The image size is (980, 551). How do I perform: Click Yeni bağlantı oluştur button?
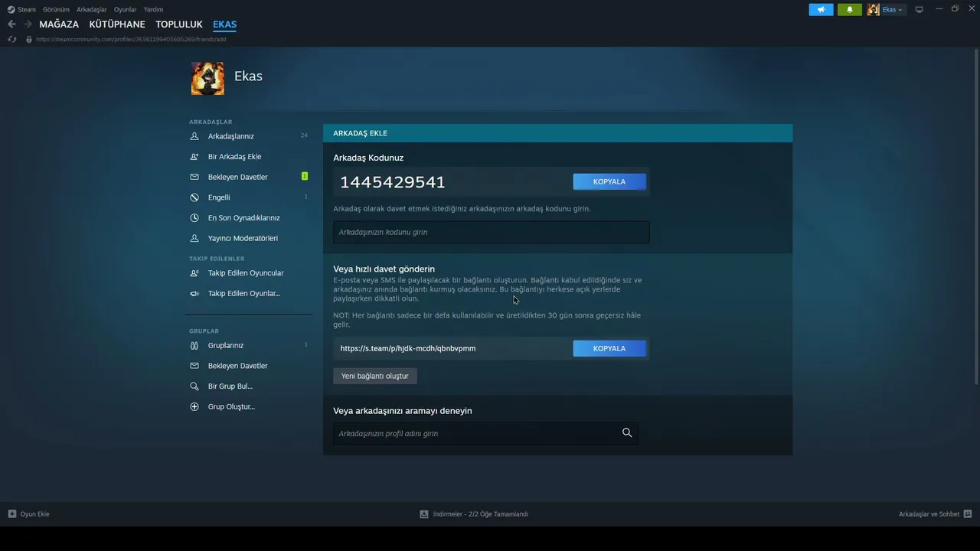coord(375,376)
